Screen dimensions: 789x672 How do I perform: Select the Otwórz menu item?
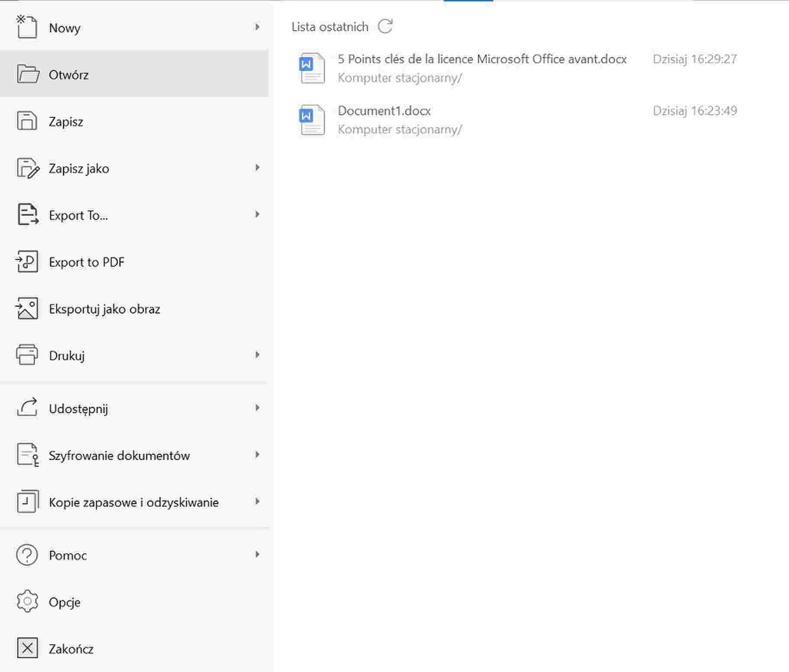point(134,74)
